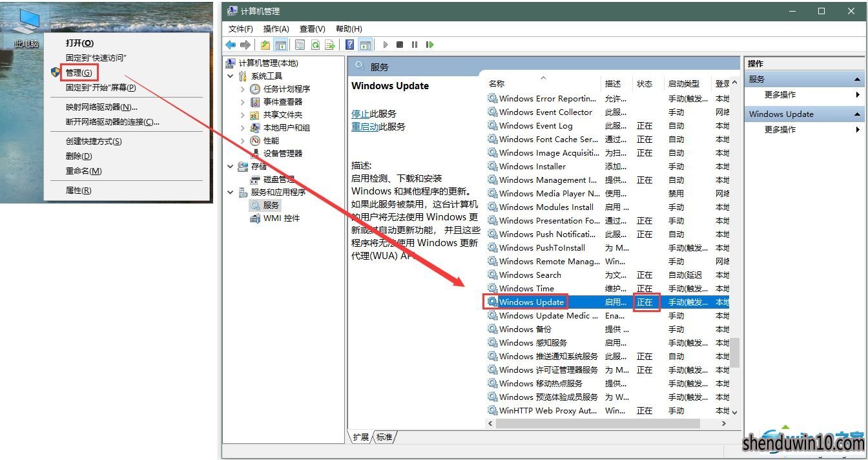Select the Windows Update service row
The image size is (868, 460).
pos(607,302)
